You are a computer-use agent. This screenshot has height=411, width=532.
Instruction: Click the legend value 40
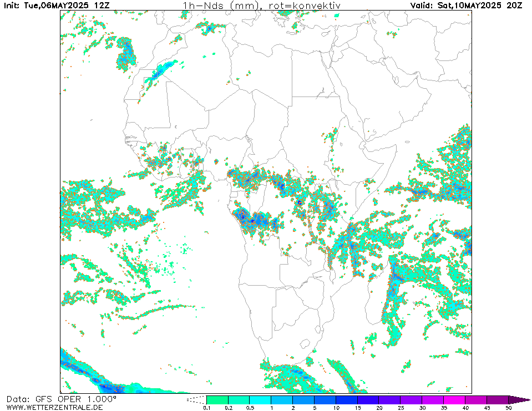(x=465, y=408)
